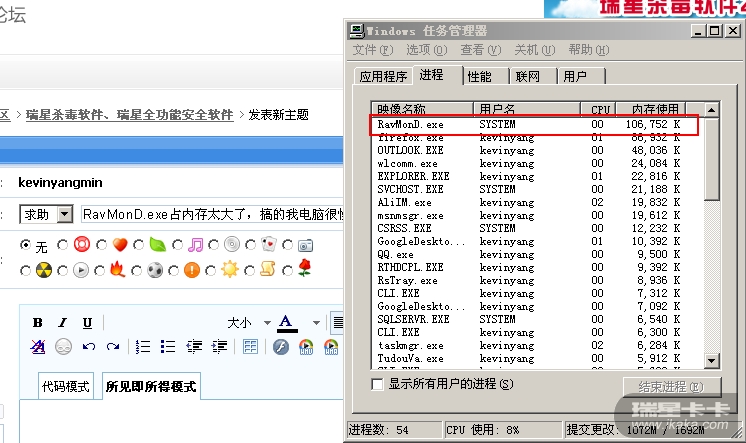Insert a table via the table icon
Image resolution: width=746 pixels, height=443 pixels.
pyautogui.click(x=250, y=347)
